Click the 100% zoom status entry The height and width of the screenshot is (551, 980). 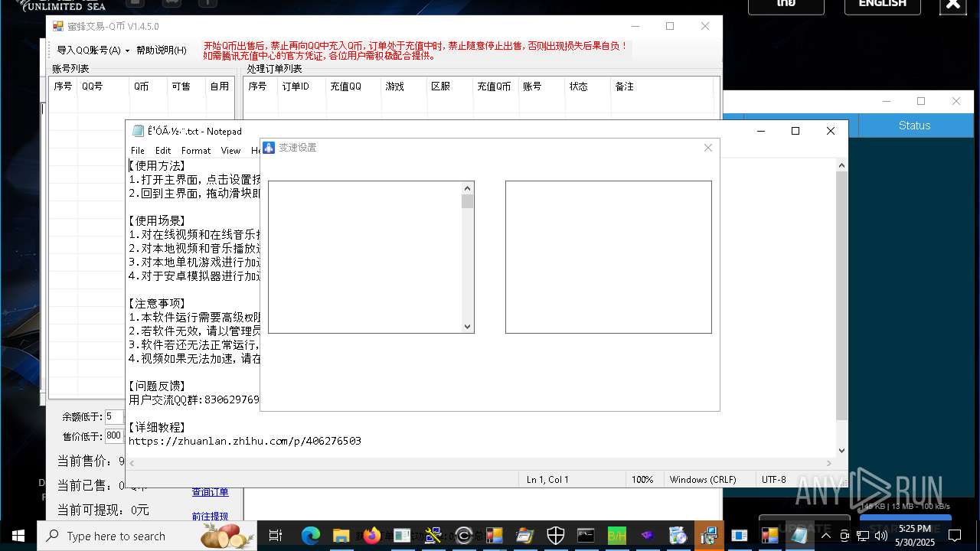coord(642,480)
